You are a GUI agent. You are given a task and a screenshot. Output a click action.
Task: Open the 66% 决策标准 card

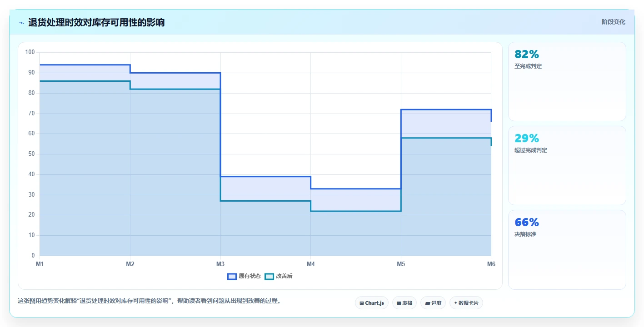click(x=567, y=250)
